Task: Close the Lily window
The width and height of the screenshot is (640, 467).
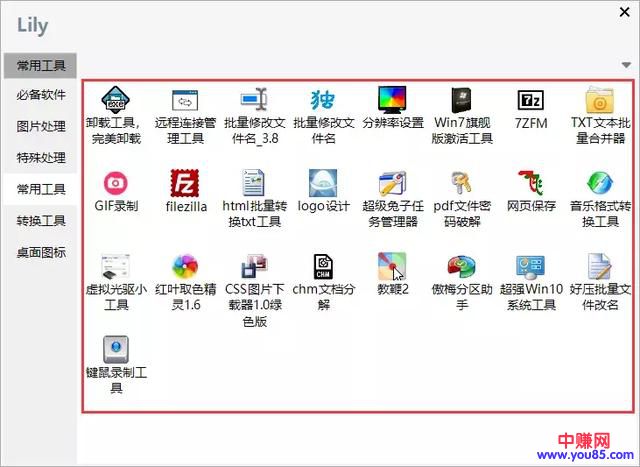Action: click(x=624, y=12)
